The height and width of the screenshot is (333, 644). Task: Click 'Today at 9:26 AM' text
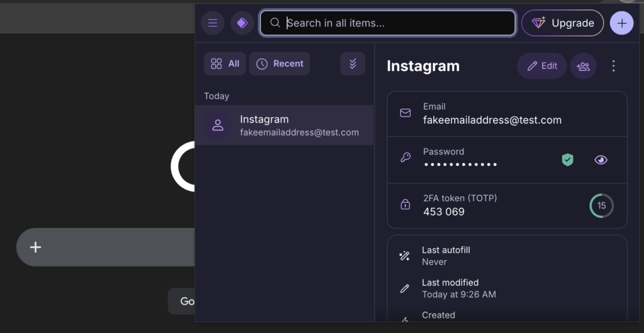pos(458,295)
